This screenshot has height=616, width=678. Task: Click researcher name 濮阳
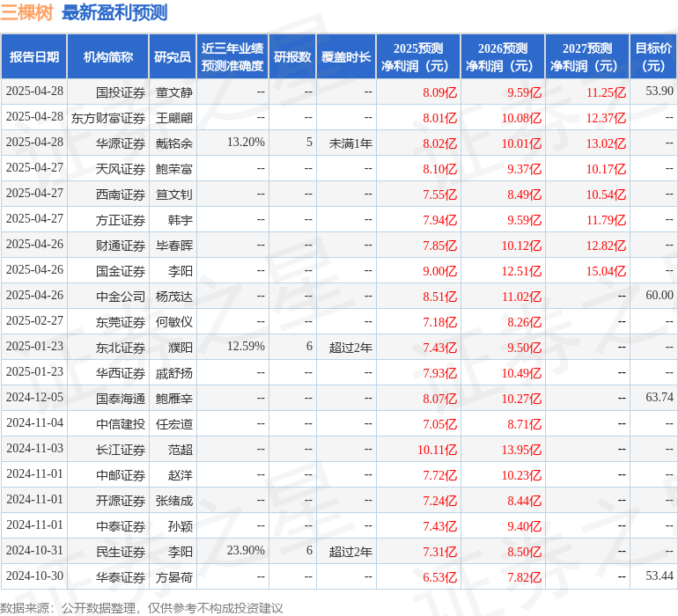181,348
